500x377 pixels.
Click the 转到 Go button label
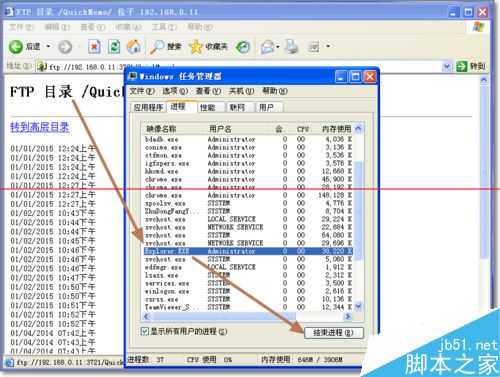point(477,66)
